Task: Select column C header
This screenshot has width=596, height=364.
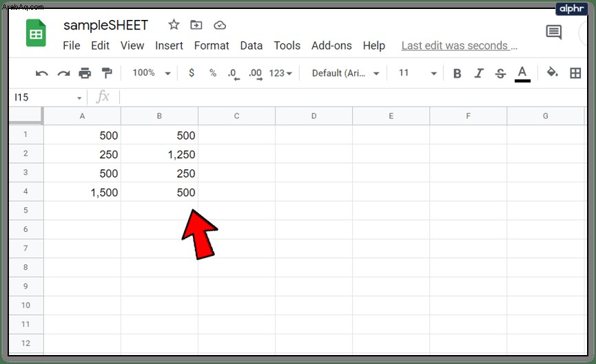Action: pos(236,116)
